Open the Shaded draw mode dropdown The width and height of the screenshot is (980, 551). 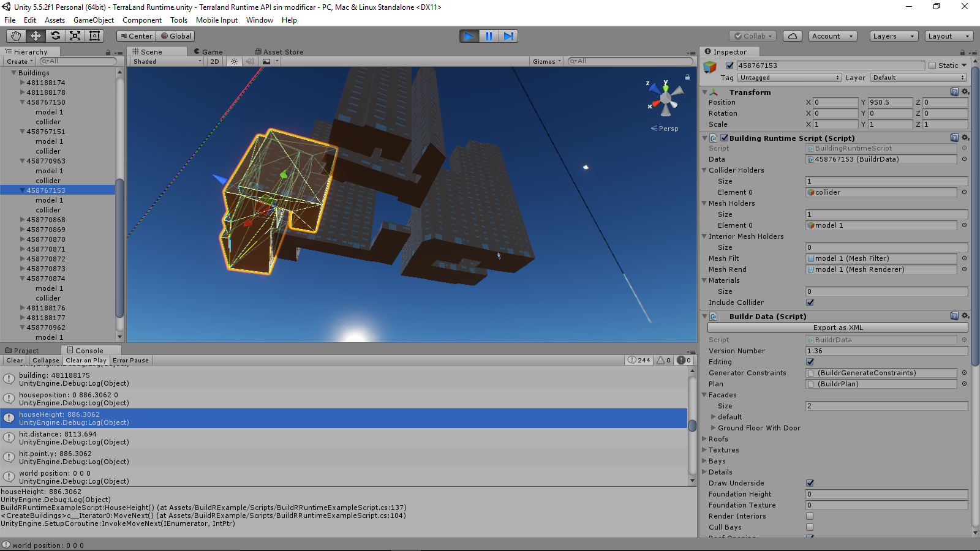[167, 61]
